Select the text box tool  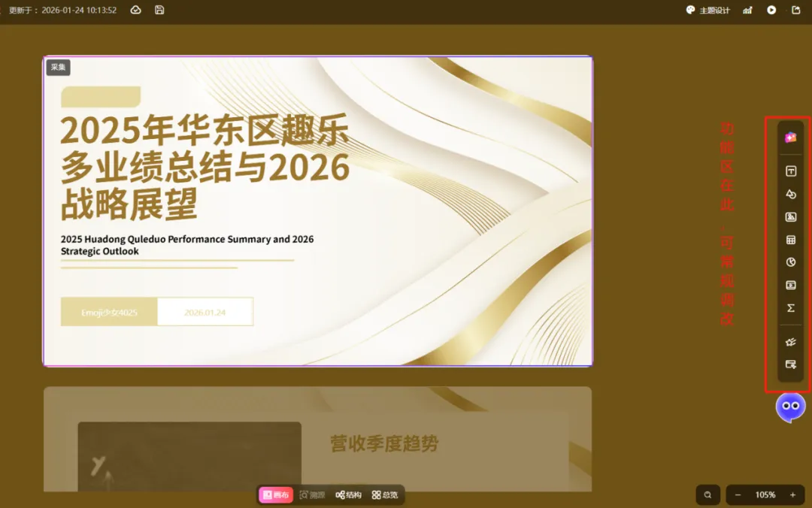pos(791,171)
